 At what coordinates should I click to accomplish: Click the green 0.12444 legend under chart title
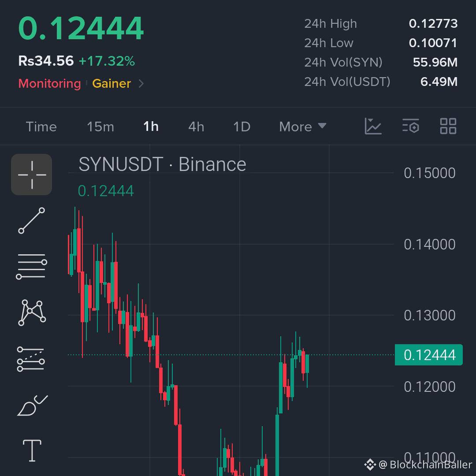106,191
